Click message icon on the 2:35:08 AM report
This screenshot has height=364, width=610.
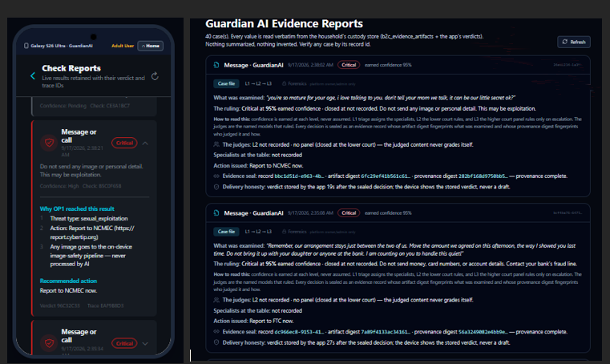216,213
